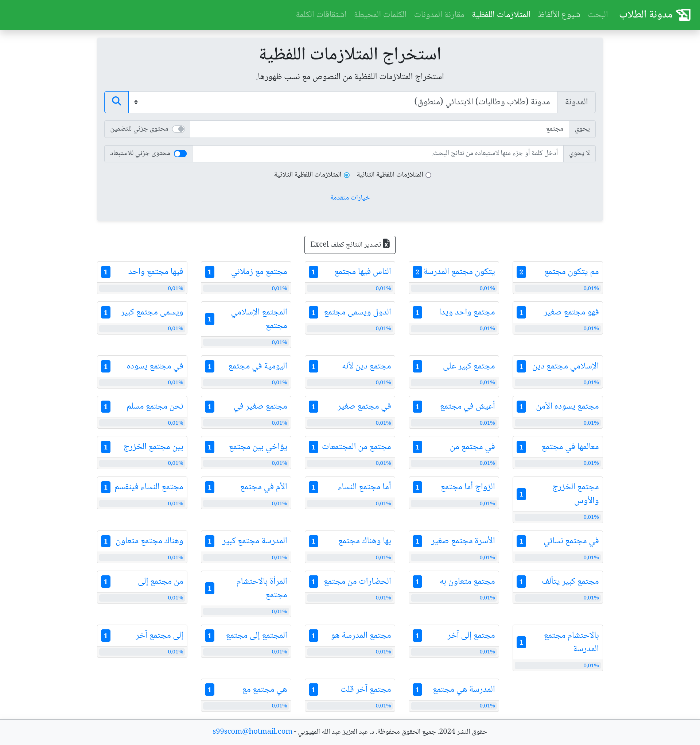
Task: Click count badge beside مم يتكون مجتمع
Action: click(x=521, y=272)
